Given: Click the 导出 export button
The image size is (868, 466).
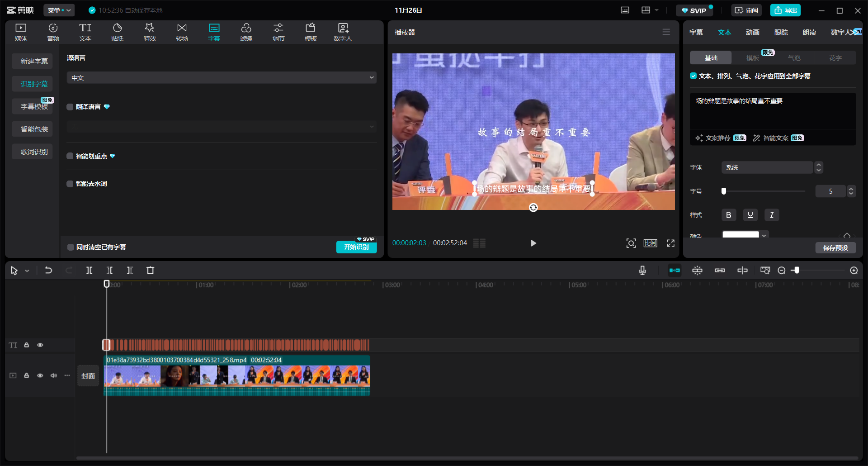Looking at the screenshot, I should coord(786,10).
